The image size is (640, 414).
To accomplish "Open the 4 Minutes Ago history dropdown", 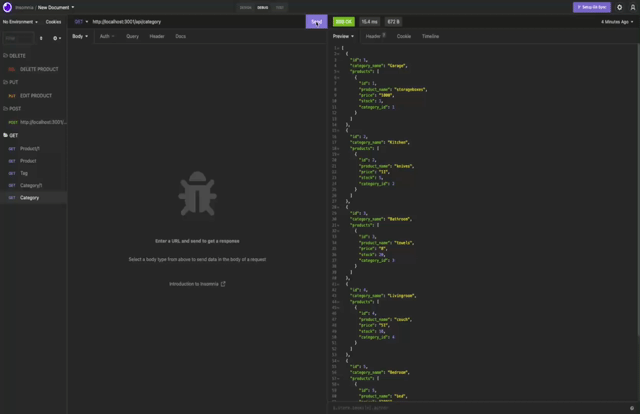I will 617,22.
